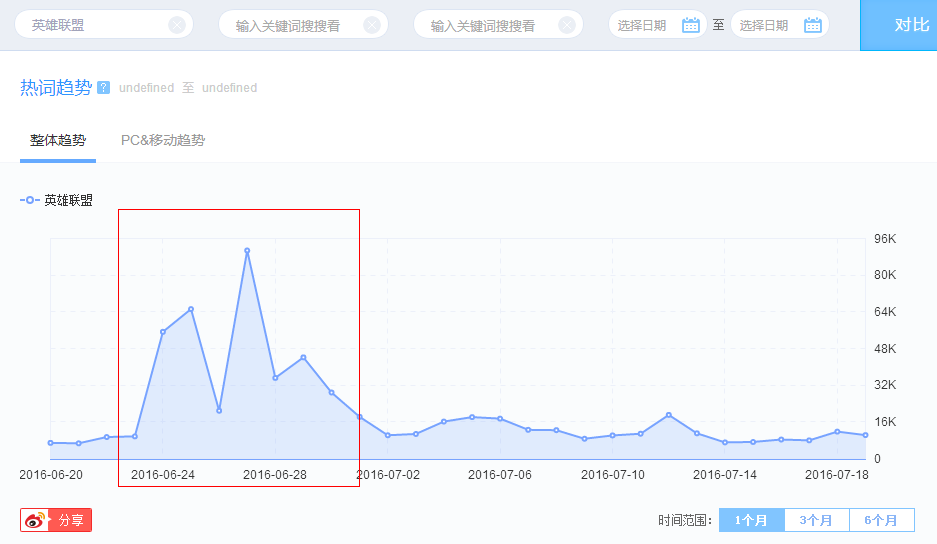Click the data point above 2016-07-02

point(388,435)
